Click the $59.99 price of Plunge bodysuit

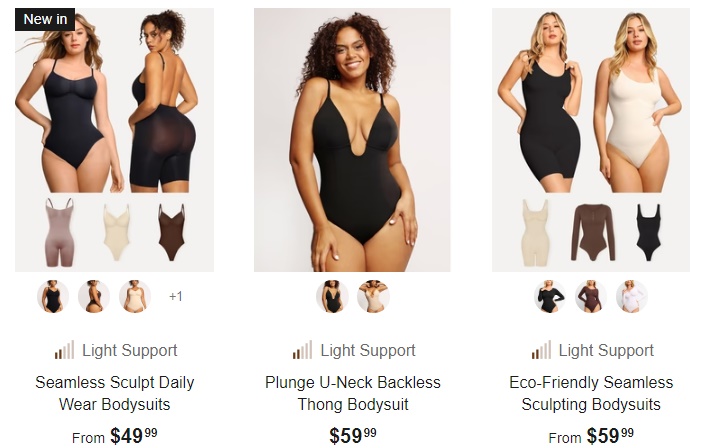click(353, 435)
